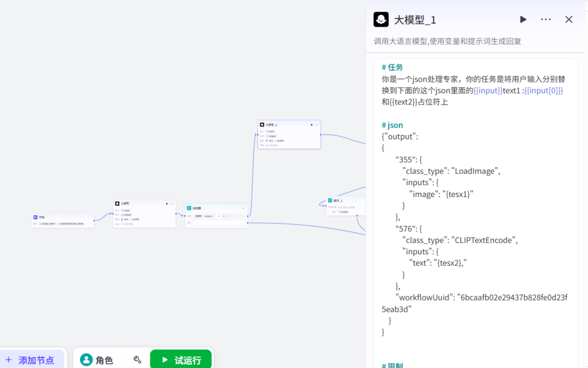The image size is (588, 368).
Task: Close the 大模型_1 configuration panel
Action: tap(568, 20)
